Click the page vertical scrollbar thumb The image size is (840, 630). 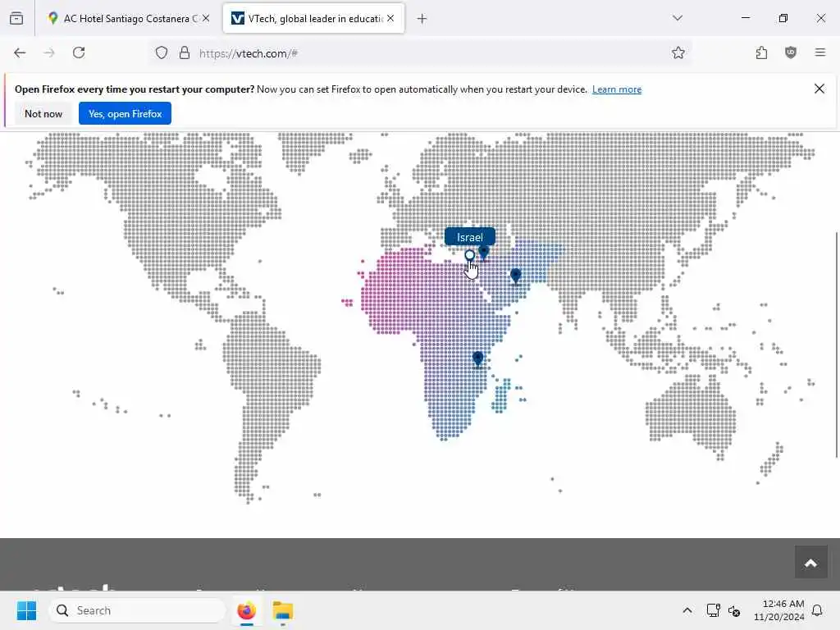(836, 345)
